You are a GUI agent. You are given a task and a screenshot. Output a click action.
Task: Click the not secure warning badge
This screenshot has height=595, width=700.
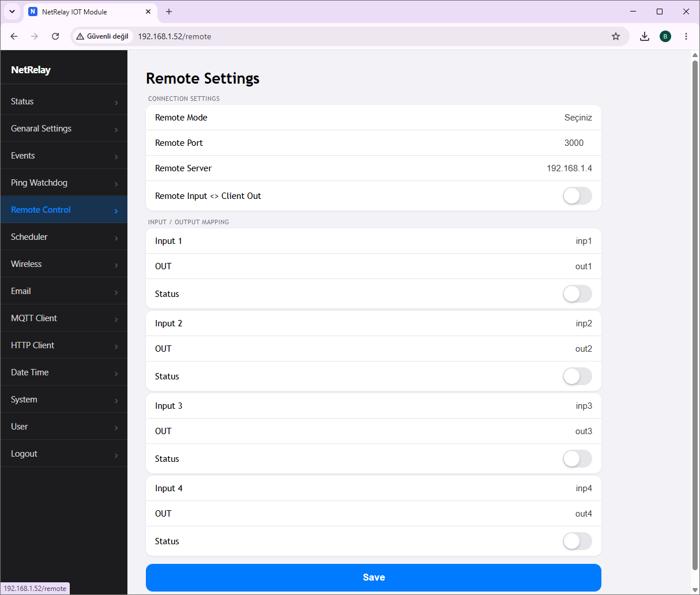point(102,36)
